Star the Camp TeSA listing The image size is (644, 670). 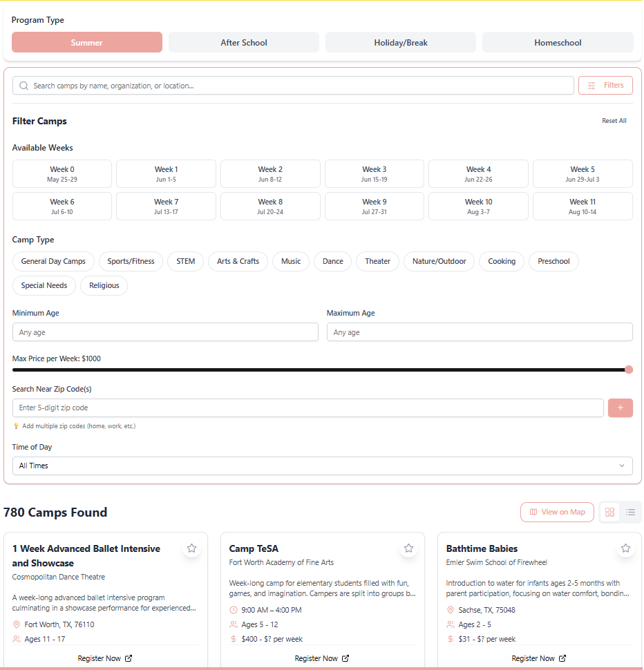point(408,548)
